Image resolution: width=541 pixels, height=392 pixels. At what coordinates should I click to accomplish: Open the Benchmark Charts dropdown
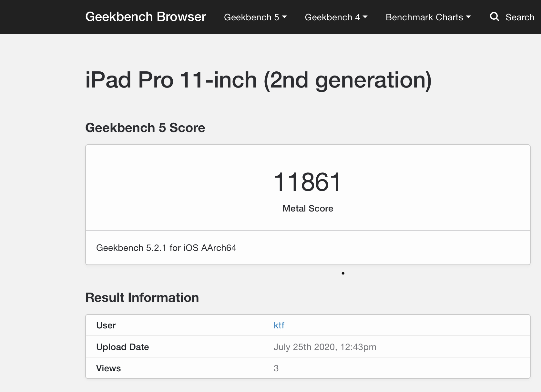[x=428, y=17]
